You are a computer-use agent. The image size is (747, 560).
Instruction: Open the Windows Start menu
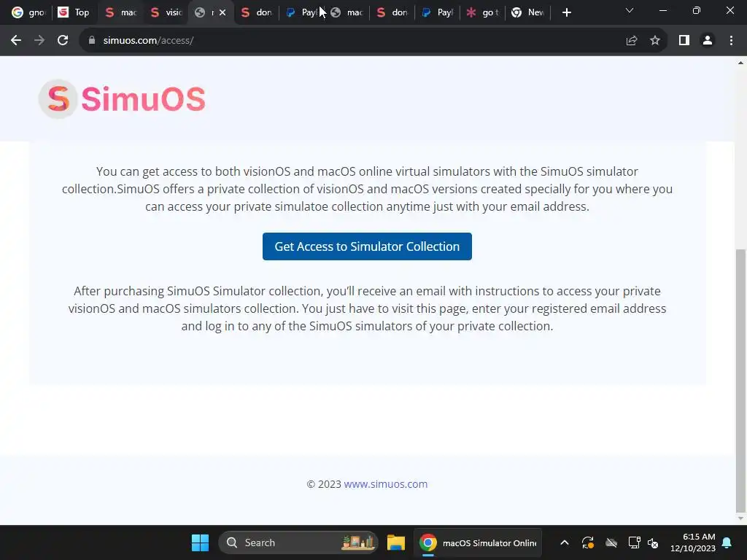tap(200, 542)
